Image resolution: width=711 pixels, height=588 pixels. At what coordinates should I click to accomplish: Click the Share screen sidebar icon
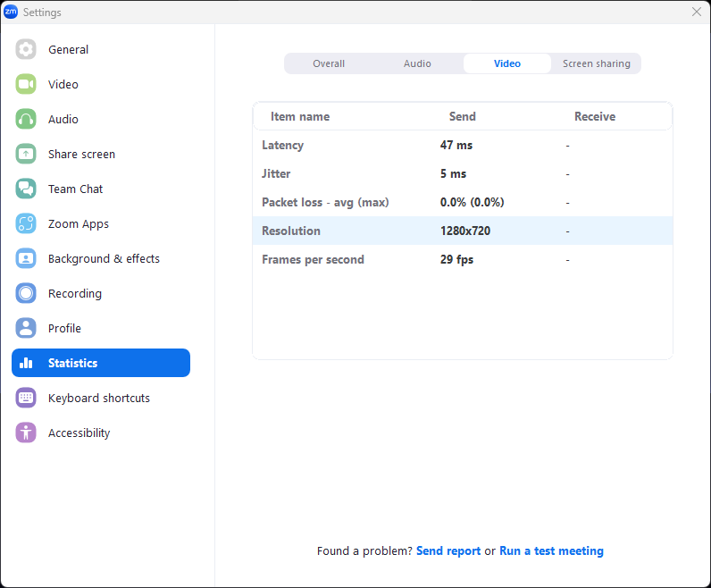26,155
